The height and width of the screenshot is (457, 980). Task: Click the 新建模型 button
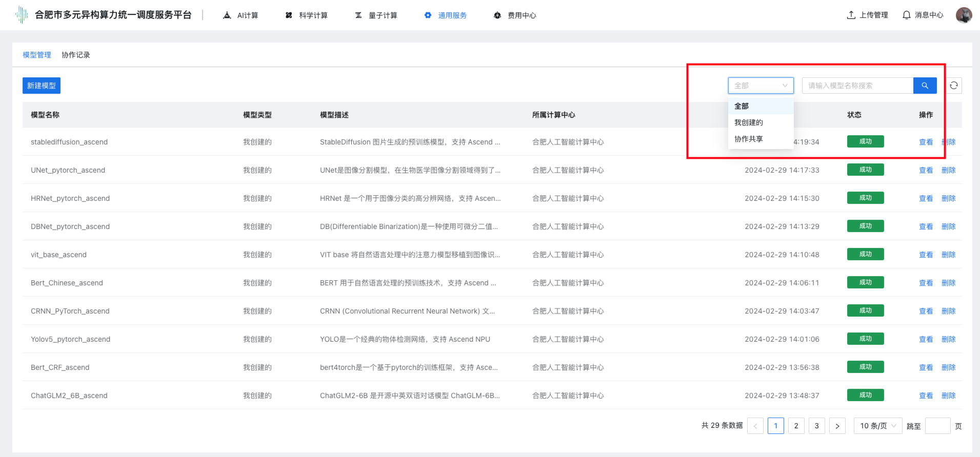coord(42,86)
